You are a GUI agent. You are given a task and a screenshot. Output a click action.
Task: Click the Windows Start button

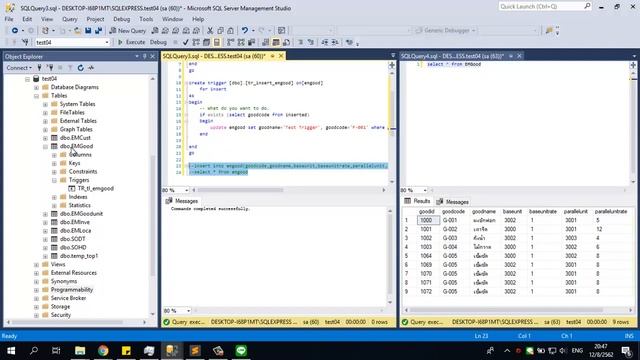tap(11, 351)
